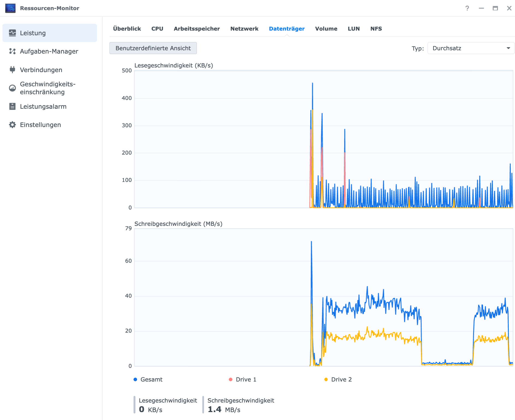Click the highest peak in the Lesegeschwindigkeit chart
This screenshot has width=515, height=420.
coord(312,84)
